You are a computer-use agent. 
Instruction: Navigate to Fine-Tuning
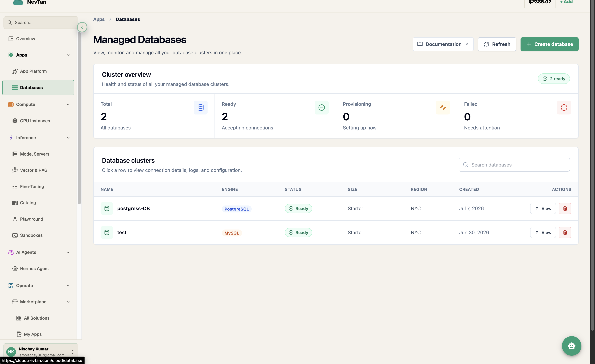coord(39,187)
